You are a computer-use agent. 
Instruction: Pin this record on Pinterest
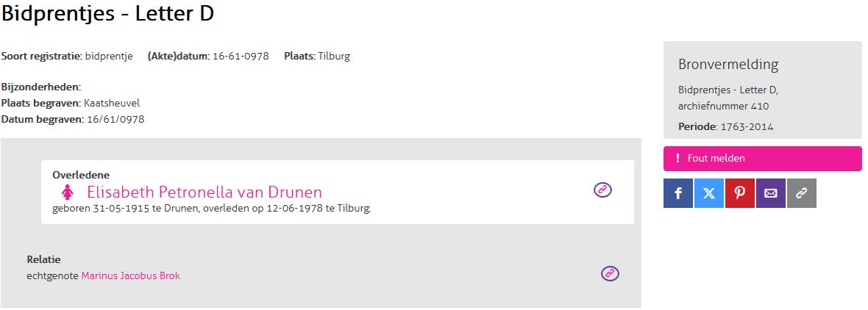pyautogui.click(x=739, y=193)
